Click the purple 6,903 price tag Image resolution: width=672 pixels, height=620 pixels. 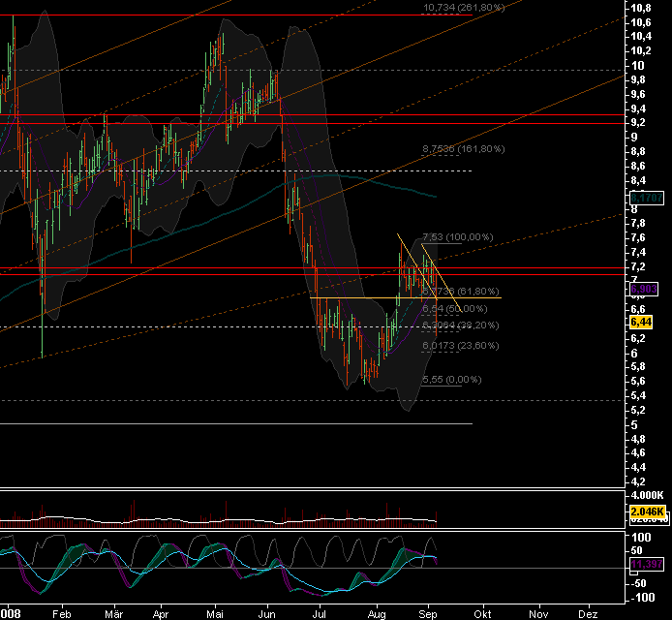click(x=644, y=289)
